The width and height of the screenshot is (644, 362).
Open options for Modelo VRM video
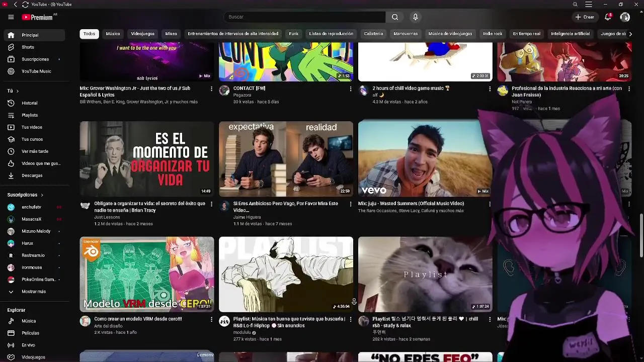tap(211, 319)
